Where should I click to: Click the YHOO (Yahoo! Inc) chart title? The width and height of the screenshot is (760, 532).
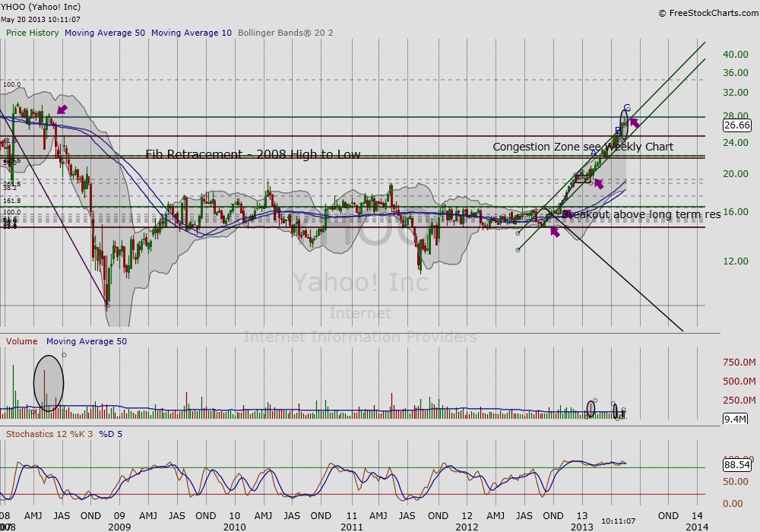[41, 7]
